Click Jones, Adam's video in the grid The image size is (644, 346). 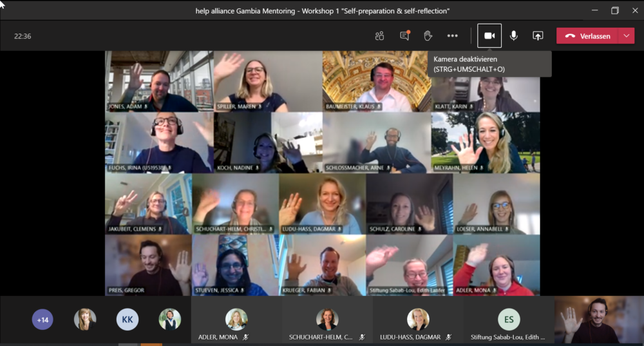coord(150,81)
